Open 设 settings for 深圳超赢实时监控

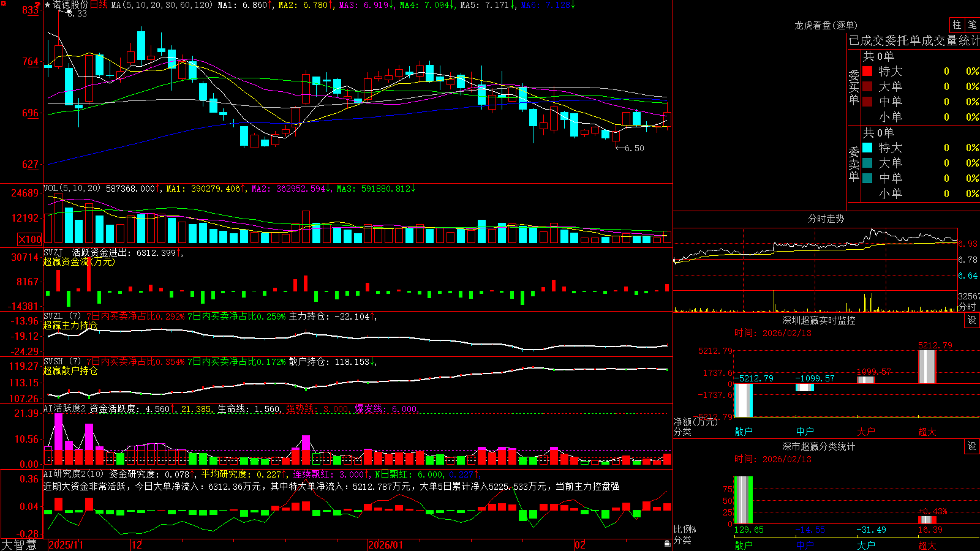coord(972,320)
